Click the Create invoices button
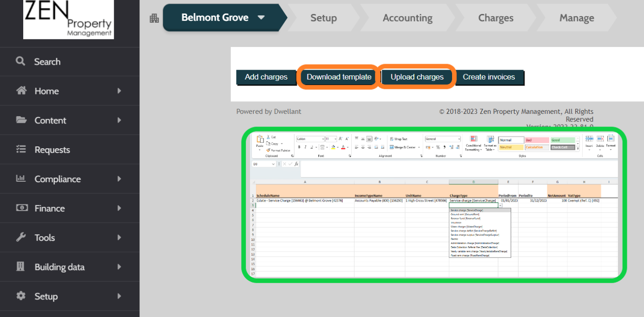644x317 pixels. pos(489,77)
